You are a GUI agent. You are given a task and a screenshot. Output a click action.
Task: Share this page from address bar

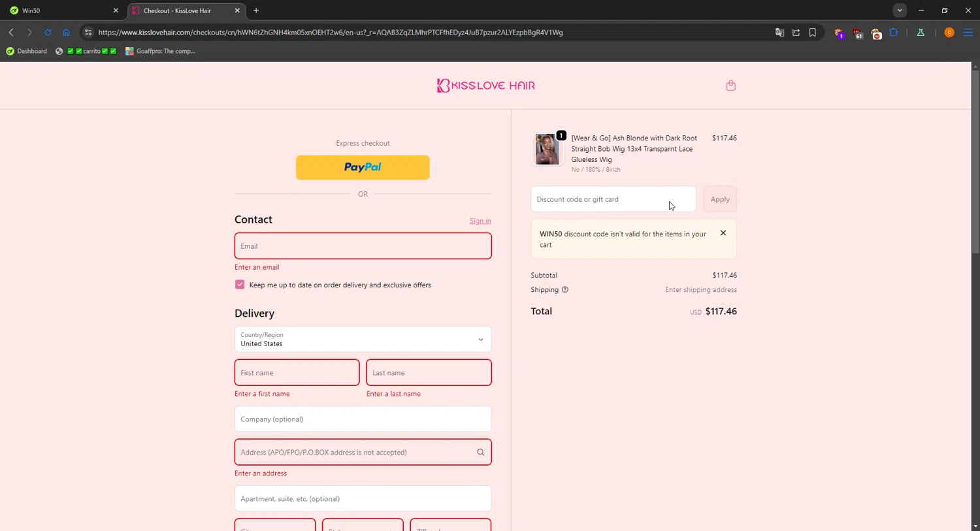[x=796, y=32]
